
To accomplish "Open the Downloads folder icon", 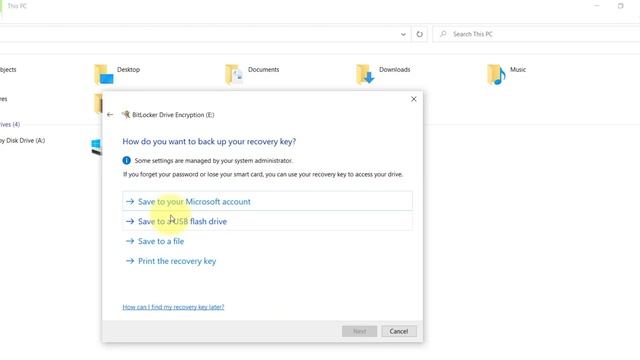I will pos(365,74).
